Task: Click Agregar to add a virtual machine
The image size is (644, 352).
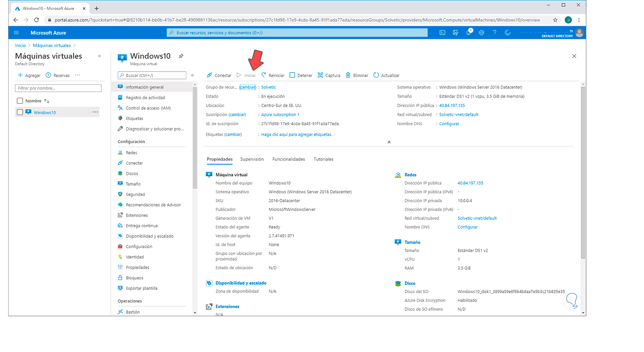Action: point(29,75)
